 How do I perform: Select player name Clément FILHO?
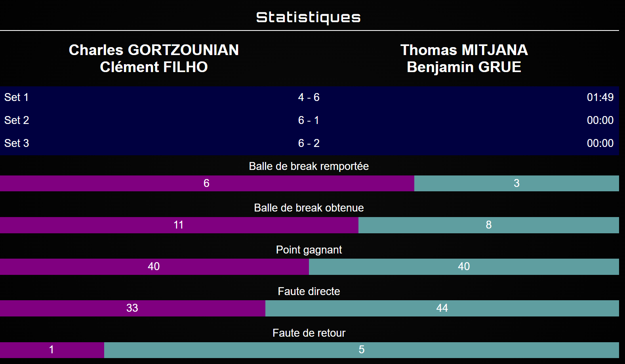(154, 67)
